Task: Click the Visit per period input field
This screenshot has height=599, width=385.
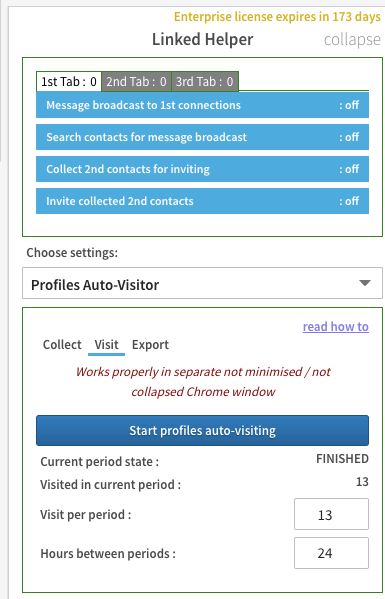Action: point(332,514)
